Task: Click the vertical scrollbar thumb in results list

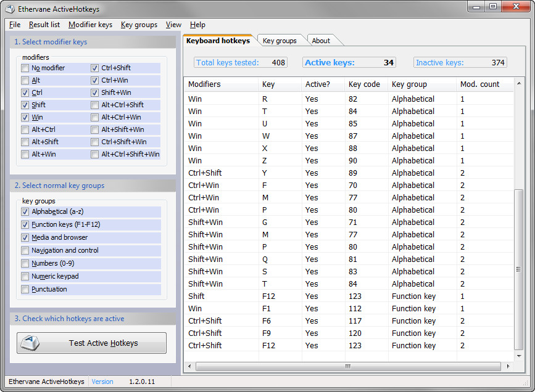Action: (518, 269)
